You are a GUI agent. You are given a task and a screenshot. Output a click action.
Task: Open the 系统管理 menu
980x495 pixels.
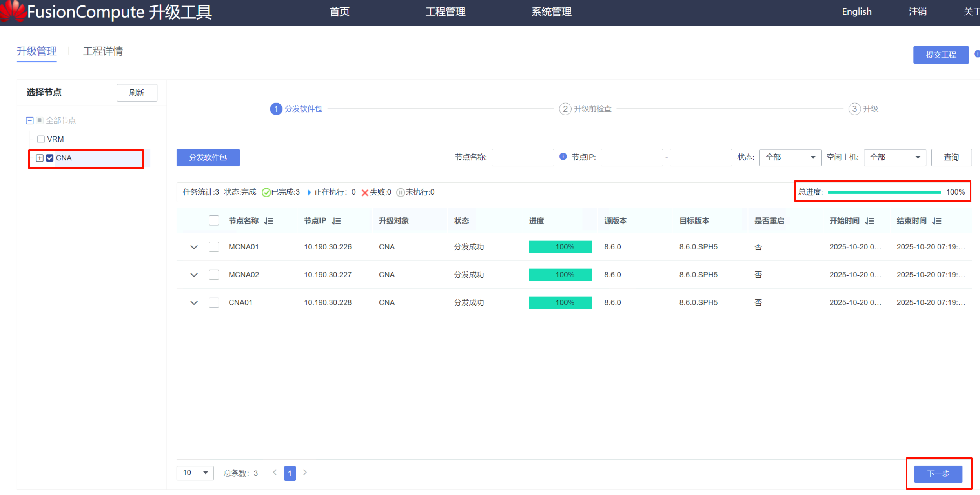coord(551,12)
